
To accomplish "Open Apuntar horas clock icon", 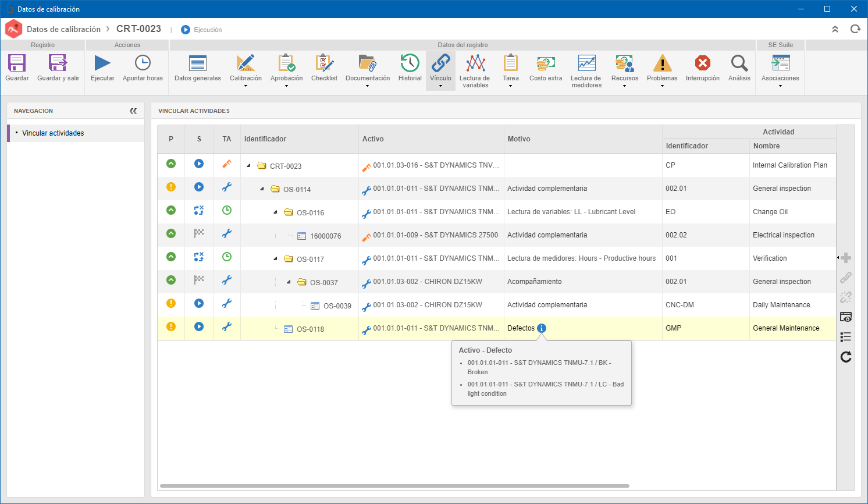I will [x=143, y=63].
